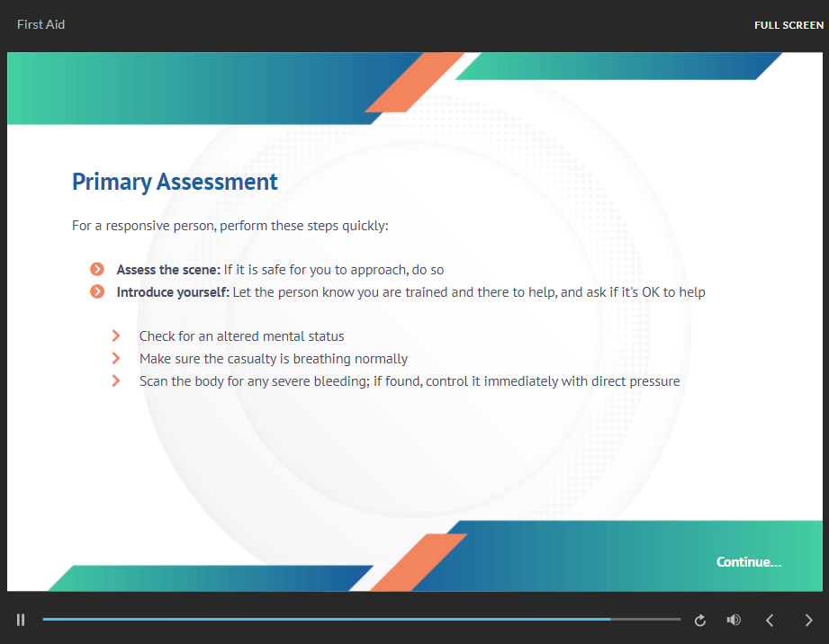This screenshot has height=644, width=829.
Task: Click the bold 'Introduce yourself:' label
Action: pyautogui.click(x=173, y=292)
